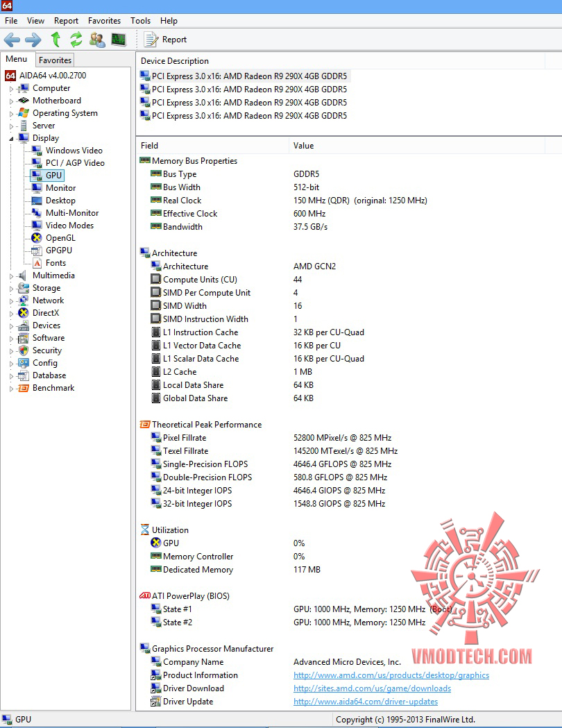
Task: Open the Help menu
Action: point(169,20)
